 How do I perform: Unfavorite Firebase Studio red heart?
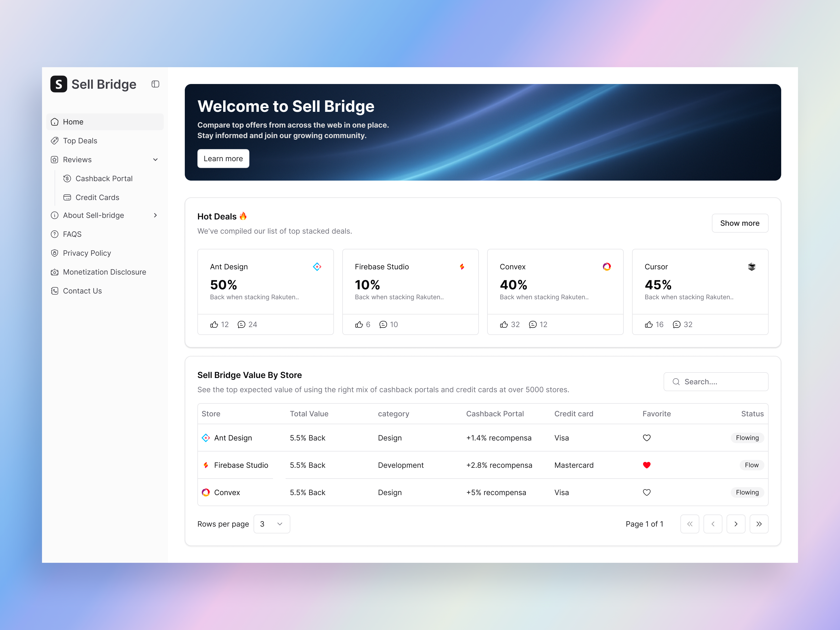point(646,465)
